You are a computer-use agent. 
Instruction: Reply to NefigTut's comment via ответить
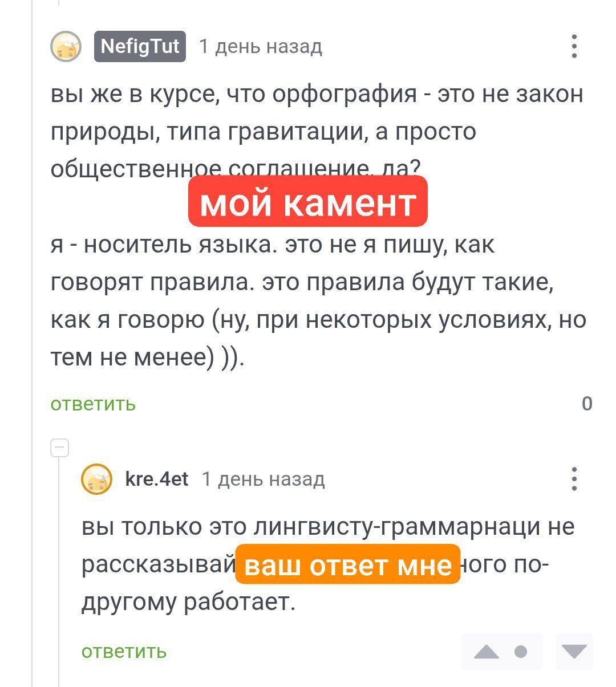click(93, 404)
